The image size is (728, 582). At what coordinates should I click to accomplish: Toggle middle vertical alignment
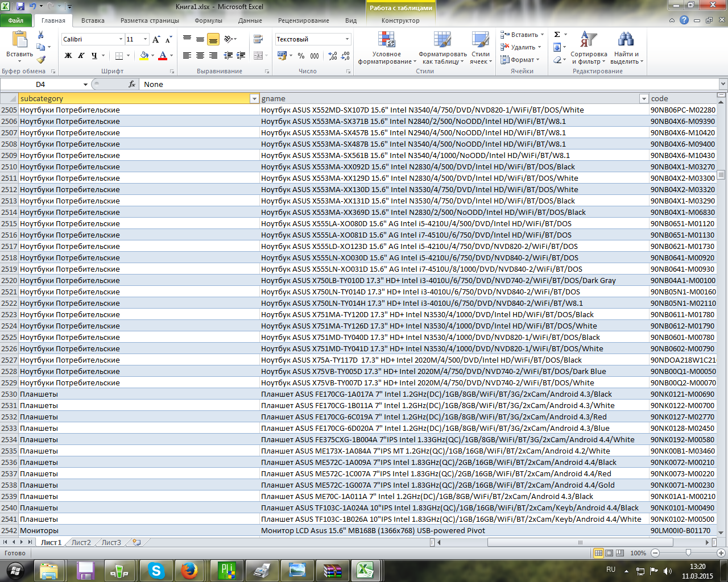click(200, 39)
